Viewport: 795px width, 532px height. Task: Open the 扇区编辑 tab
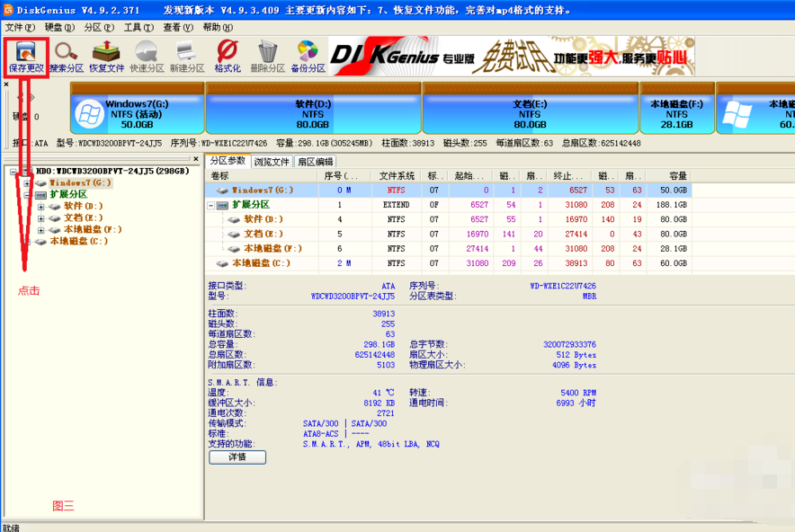coord(316,162)
